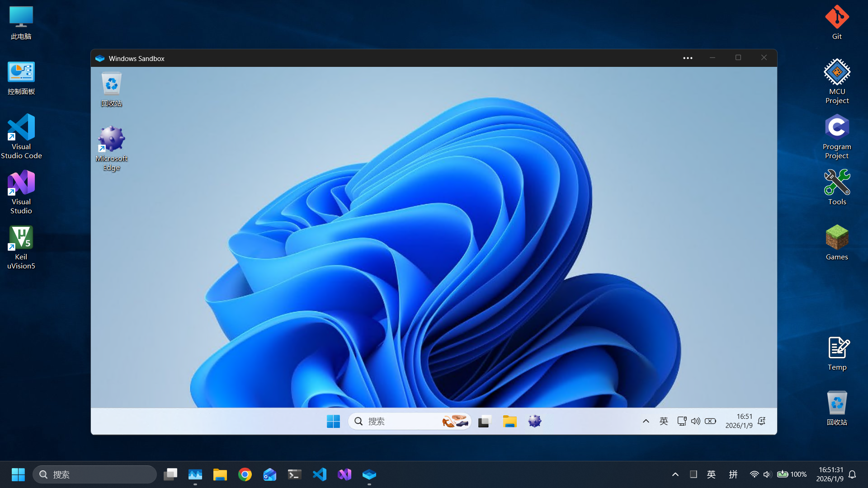Viewport: 868px width, 488px height.
Task: Expand sandbox system tray hidden icons chevron
Action: [x=646, y=421]
